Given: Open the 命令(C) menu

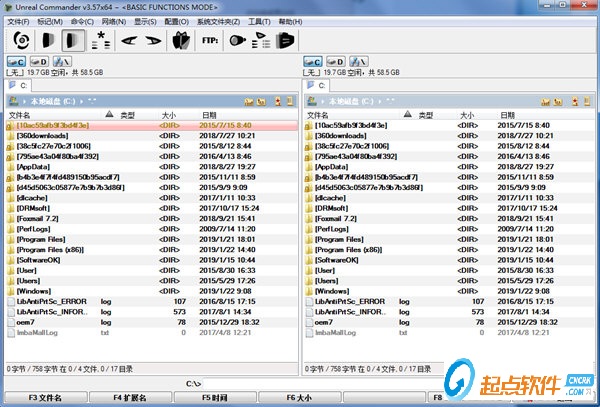Looking at the screenshot, I should pos(82,22).
